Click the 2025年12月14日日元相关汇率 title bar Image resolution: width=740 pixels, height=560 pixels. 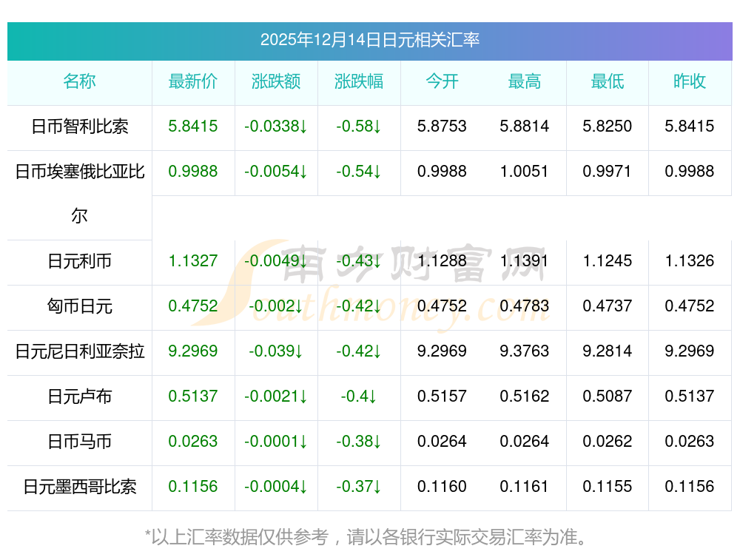(369, 40)
